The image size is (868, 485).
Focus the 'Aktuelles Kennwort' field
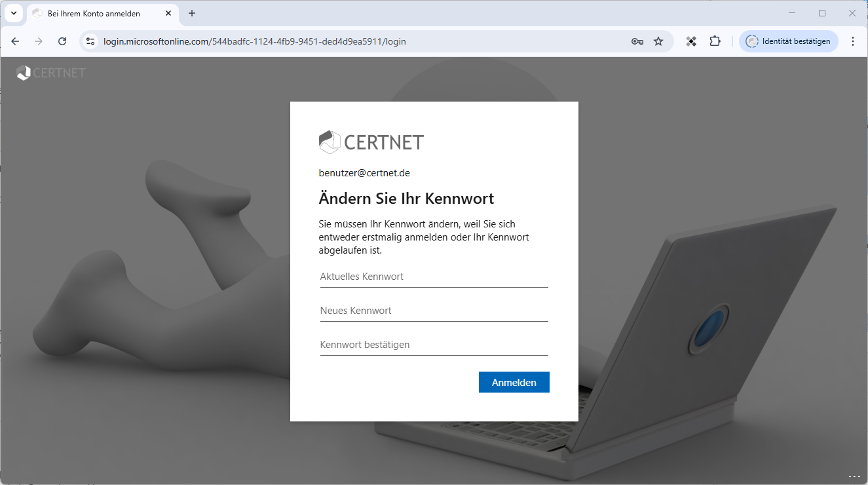click(434, 277)
